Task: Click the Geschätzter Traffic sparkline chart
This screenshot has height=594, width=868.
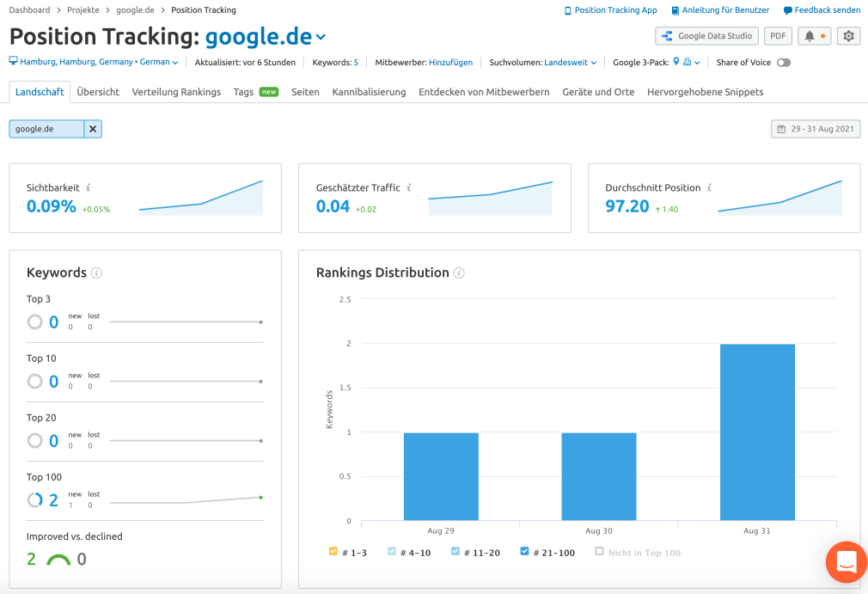Action: tap(491, 198)
